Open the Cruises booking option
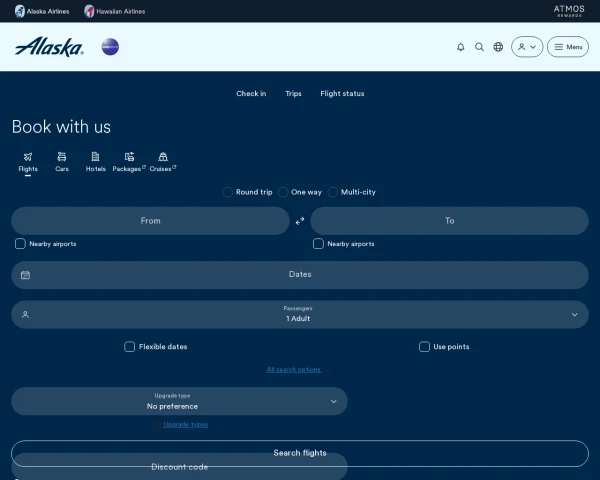 (x=162, y=161)
